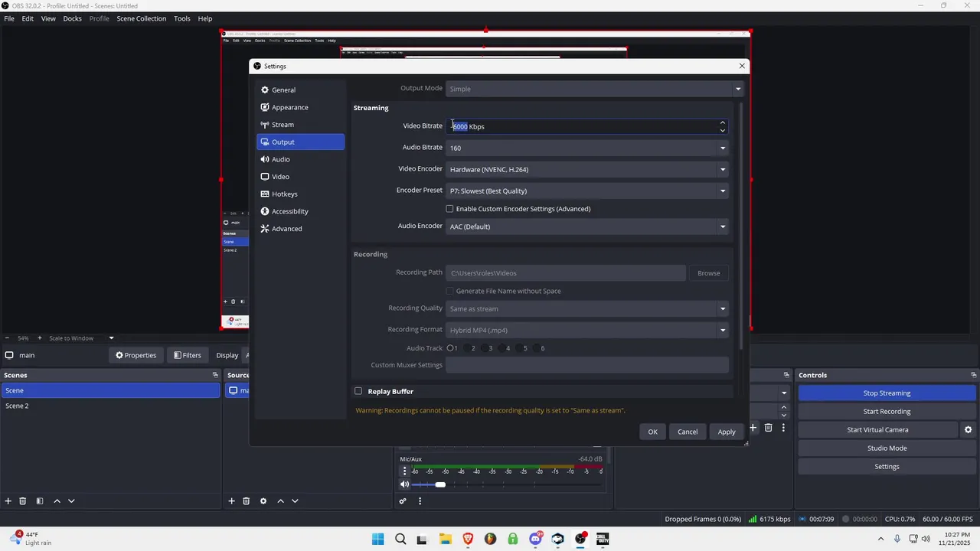Zoom out preview with minus icon
The height and width of the screenshot is (551, 980).
click(x=7, y=338)
